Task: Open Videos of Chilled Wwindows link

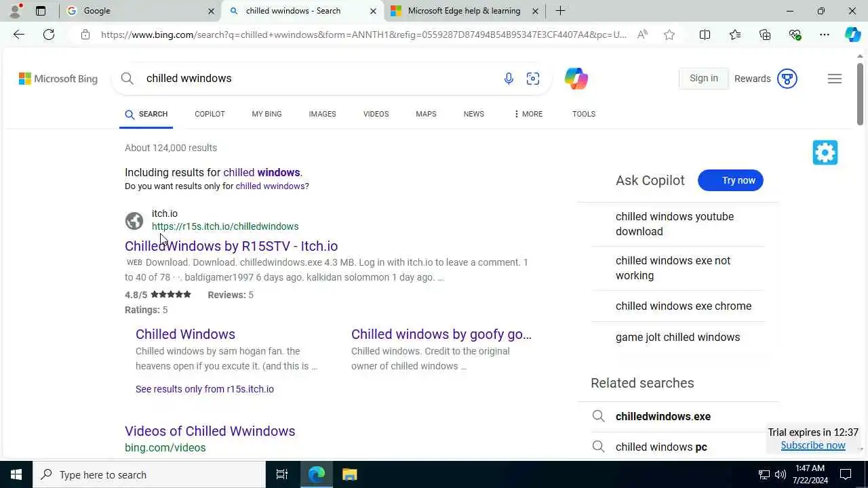Action: [210, 431]
